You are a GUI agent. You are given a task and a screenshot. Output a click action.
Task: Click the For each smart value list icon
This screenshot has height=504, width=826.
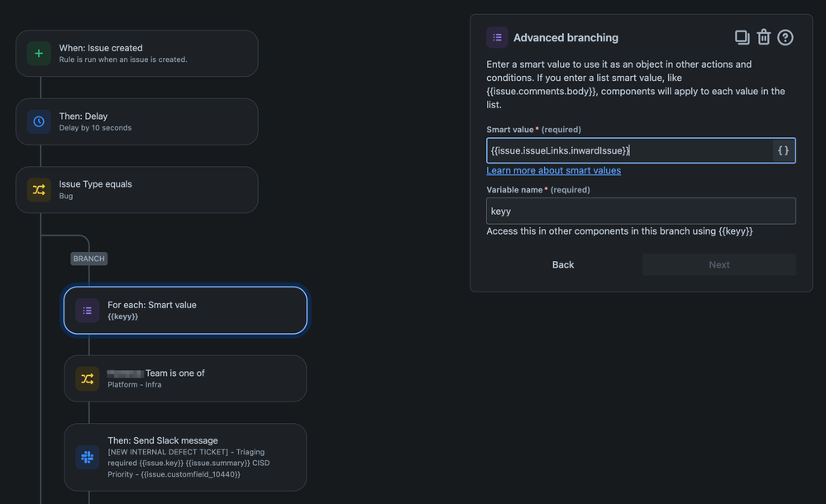(x=87, y=309)
